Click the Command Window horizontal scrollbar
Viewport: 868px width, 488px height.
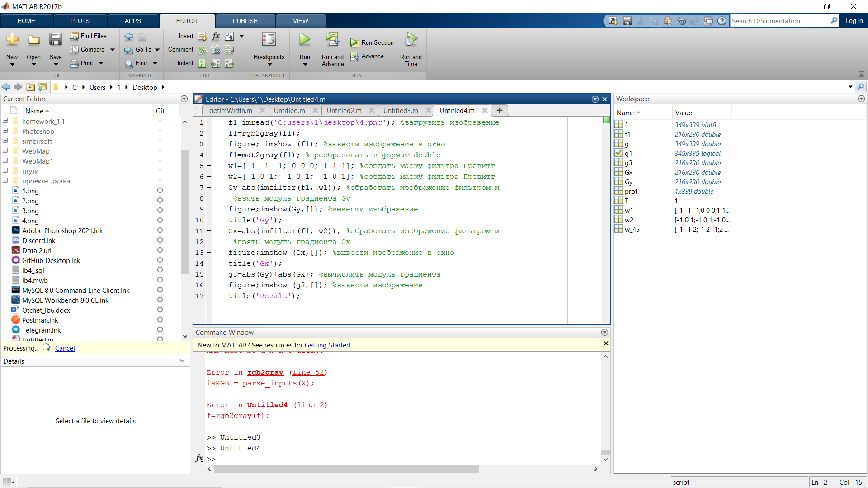tap(346, 469)
